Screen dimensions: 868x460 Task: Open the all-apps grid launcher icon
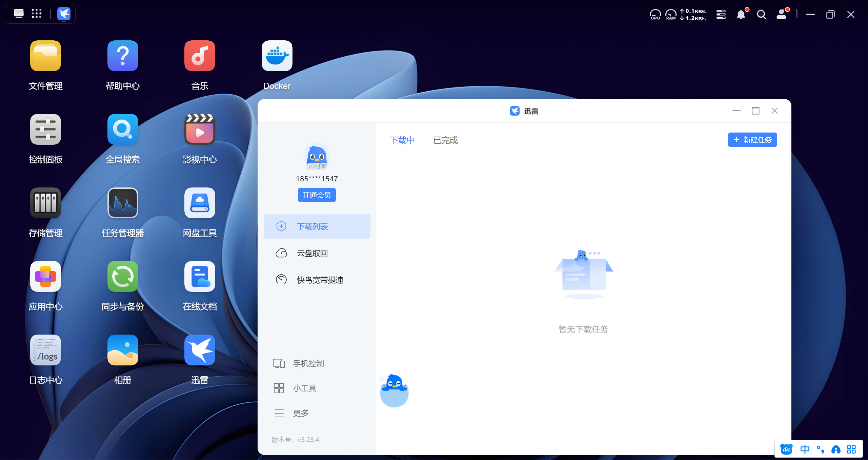(x=37, y=14)
